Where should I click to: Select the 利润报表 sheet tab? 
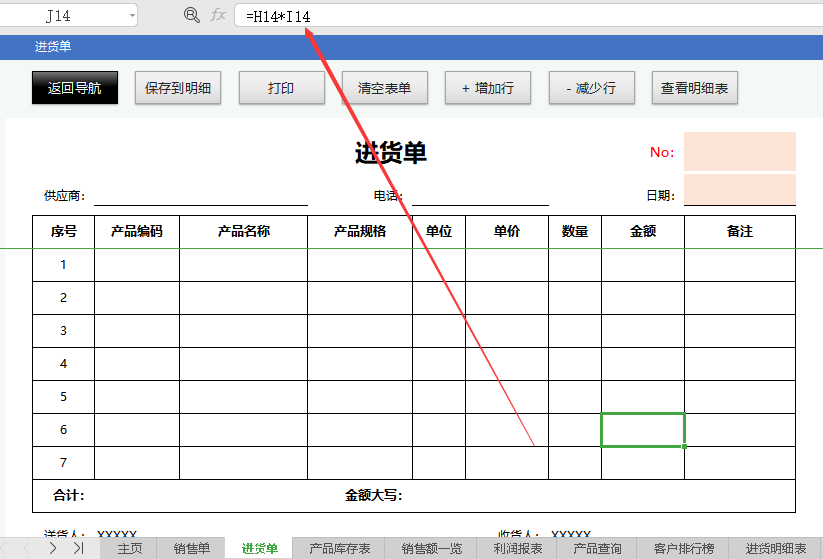pos(517,548)
